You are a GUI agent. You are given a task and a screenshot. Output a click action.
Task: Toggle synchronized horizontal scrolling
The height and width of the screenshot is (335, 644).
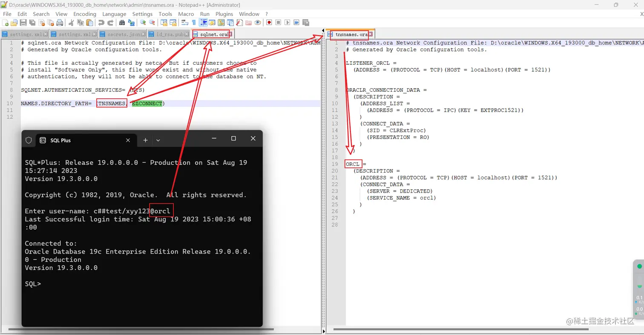(x=173, y=23)
